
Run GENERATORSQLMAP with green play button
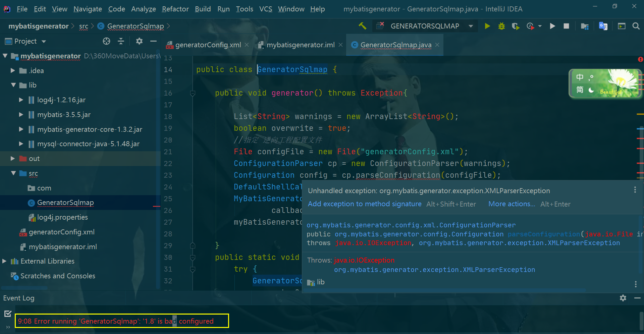click(x=487, y=26)
